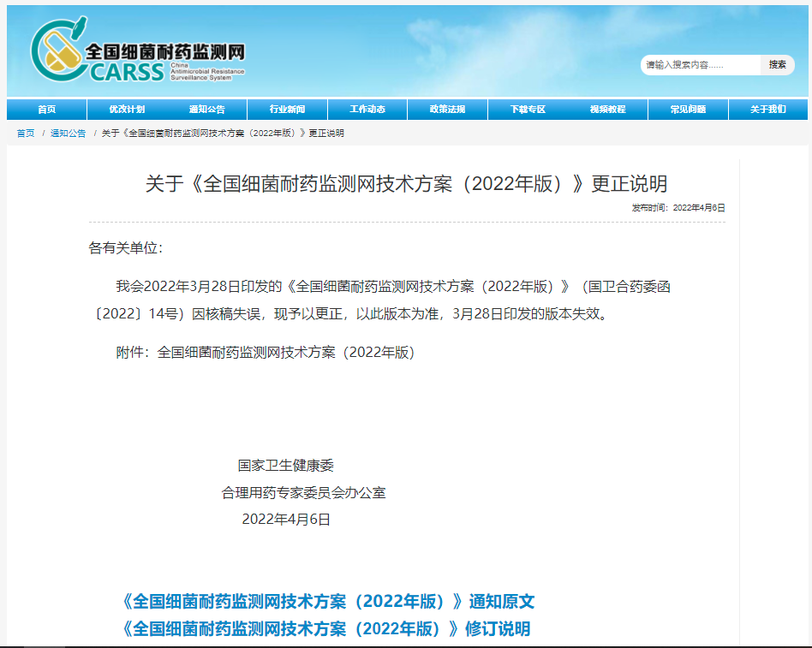Open the 下载专区 navigation menu
Screen dimensions: 812x648
coord(527,109)
